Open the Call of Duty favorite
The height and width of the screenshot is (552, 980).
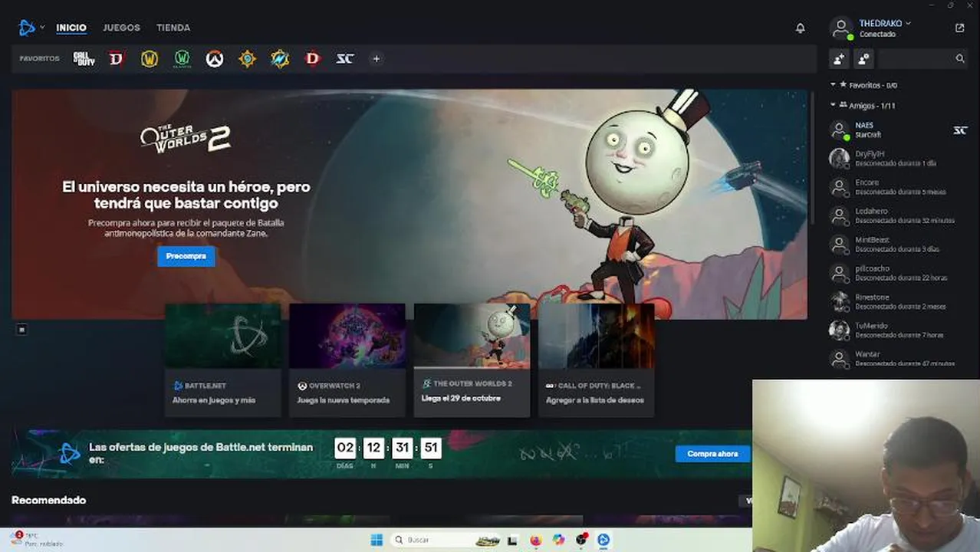pos(84,59)
